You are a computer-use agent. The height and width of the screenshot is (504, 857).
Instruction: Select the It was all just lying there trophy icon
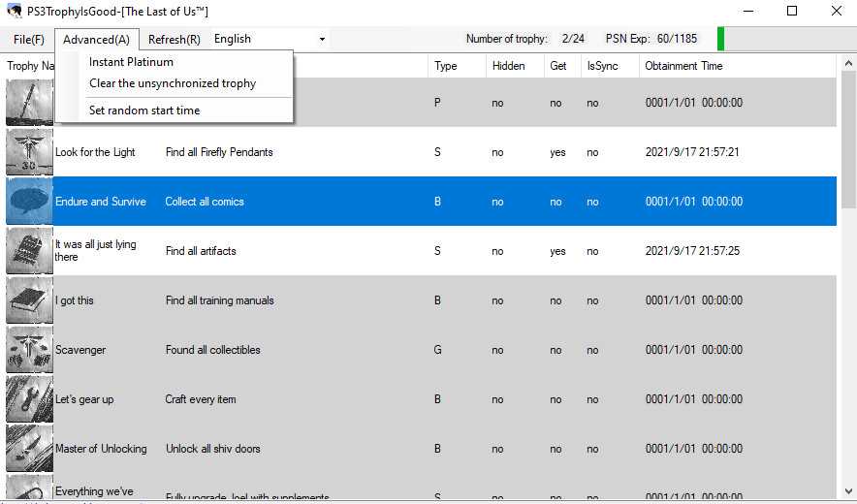pos(29,251)
